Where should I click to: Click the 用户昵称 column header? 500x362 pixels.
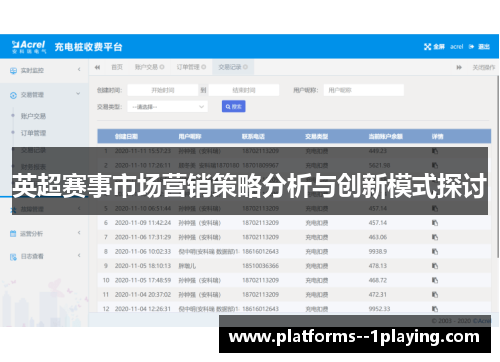click(x=190, y=136)
